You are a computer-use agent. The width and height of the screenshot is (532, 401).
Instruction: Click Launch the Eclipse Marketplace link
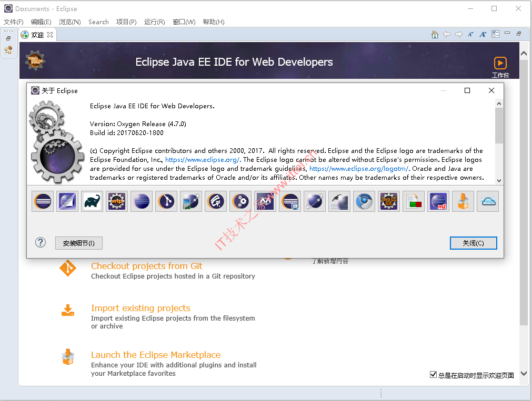[x=156, y=355]
